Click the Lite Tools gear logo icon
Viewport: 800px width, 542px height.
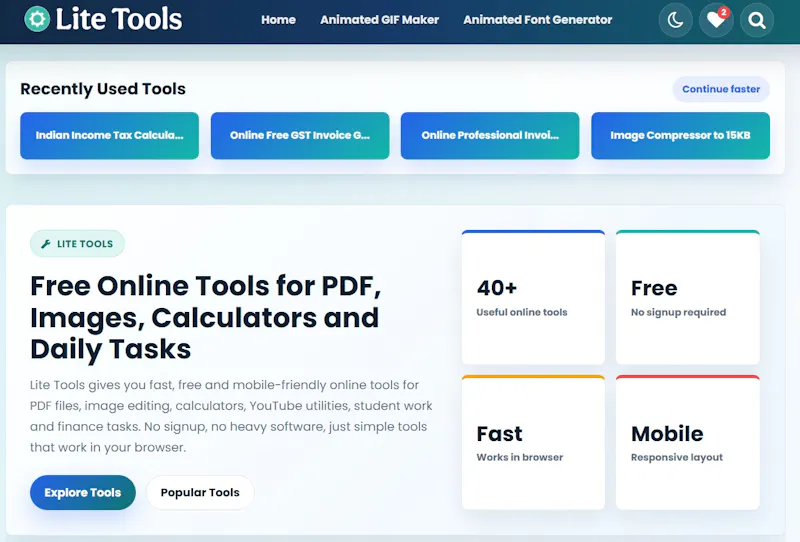point(37,19)
